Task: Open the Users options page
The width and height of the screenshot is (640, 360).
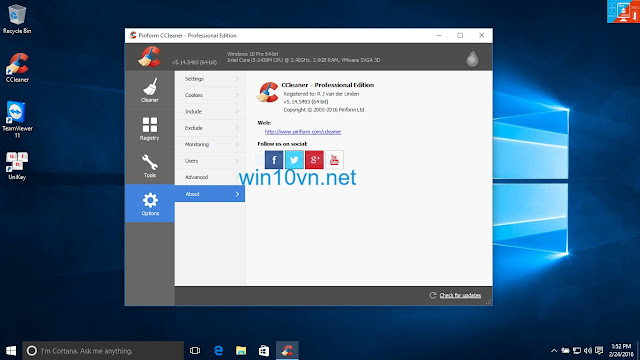Action: 210,161
